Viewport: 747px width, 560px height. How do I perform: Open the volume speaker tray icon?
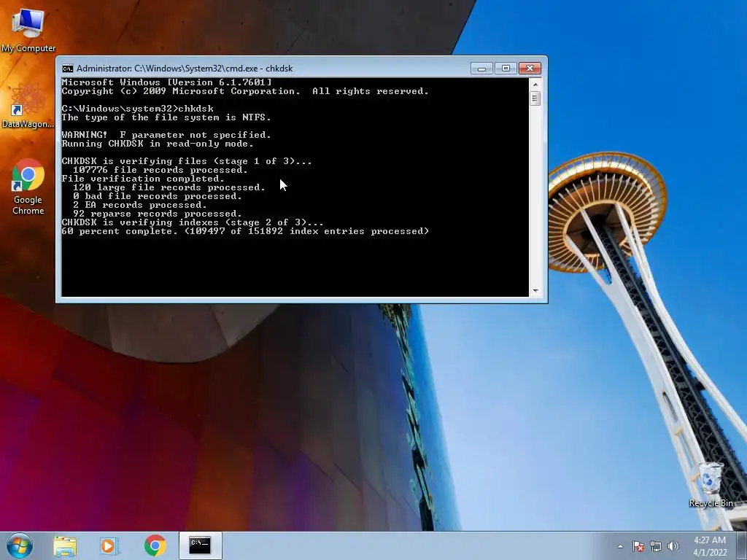click(x=673, y=546)
